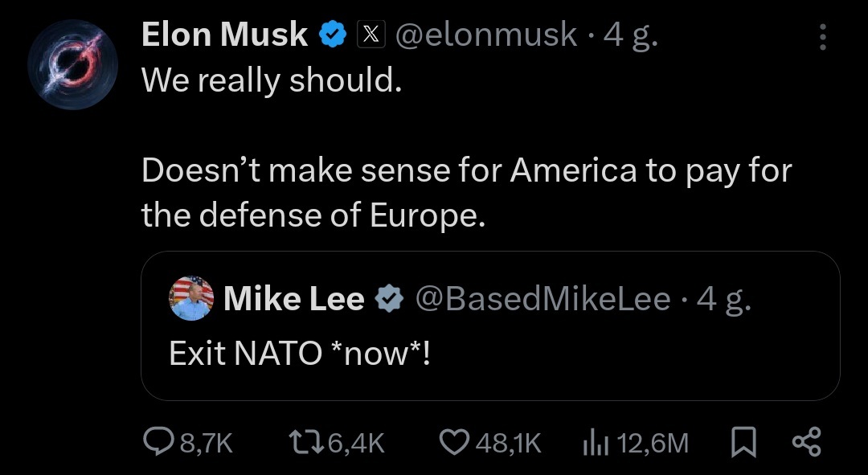Open the @elonmusk handle link
868x475 pixels.
[x=485, y=35]
